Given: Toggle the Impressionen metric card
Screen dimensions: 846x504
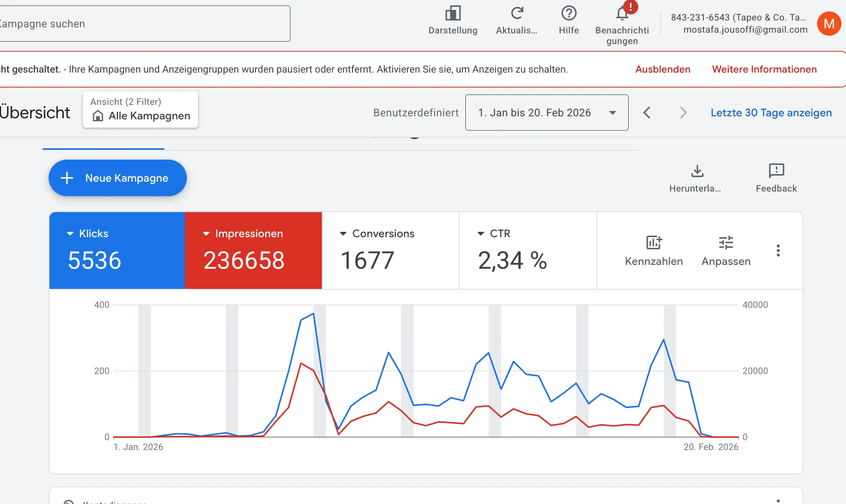Looking at the screenshot, I should pyautogui.click(x=253, y=250).
